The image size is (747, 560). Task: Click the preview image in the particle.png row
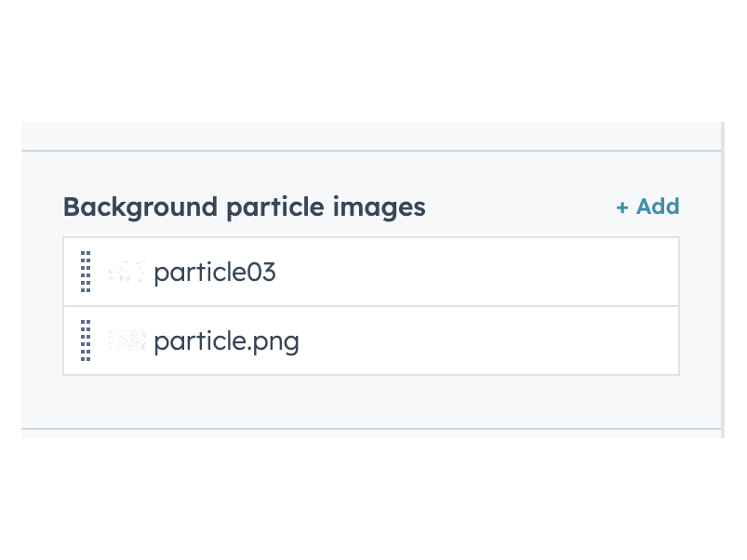(x=127, y=340)
